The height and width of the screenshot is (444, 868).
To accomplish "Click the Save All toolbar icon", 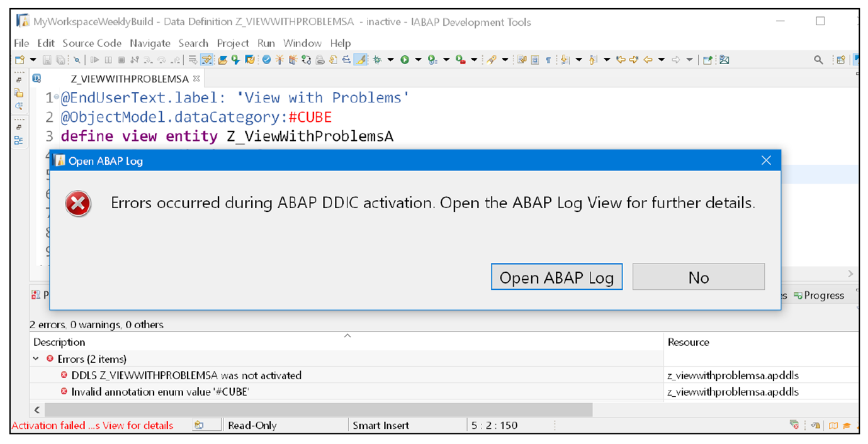I will pyautogui.click(x=60, y=58).
